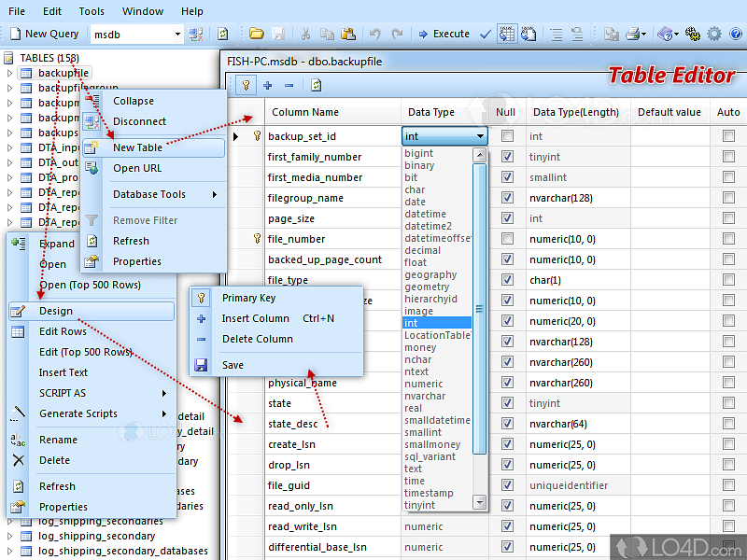
Task: Open the int data type combo box arrow
Action: point(480,136)
